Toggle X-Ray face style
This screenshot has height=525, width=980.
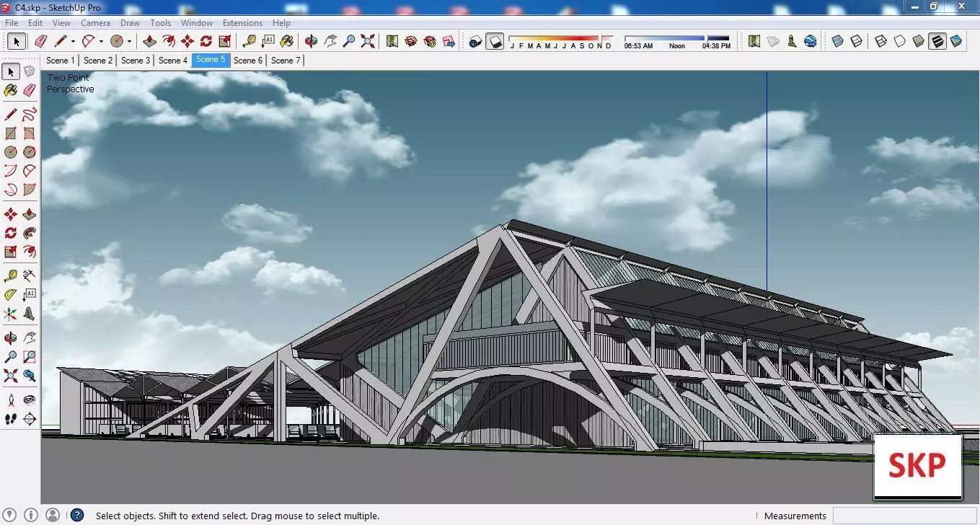click(x=837, y=41)
